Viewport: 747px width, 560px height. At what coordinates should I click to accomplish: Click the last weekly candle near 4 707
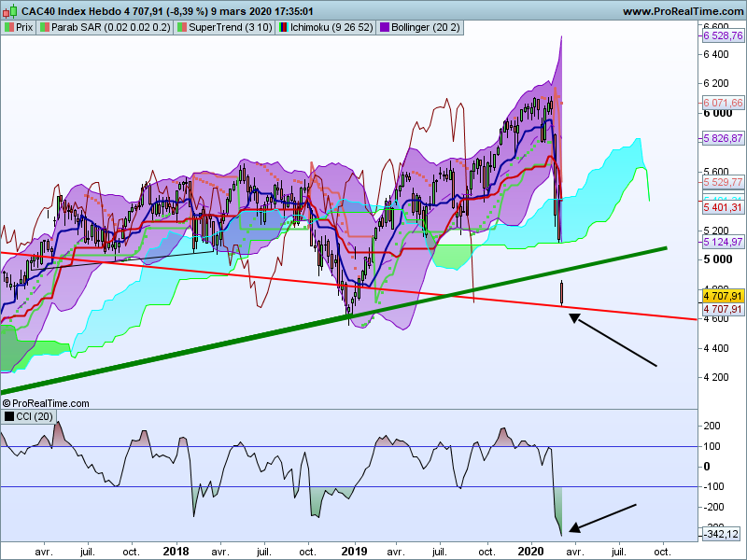(562, 292)
